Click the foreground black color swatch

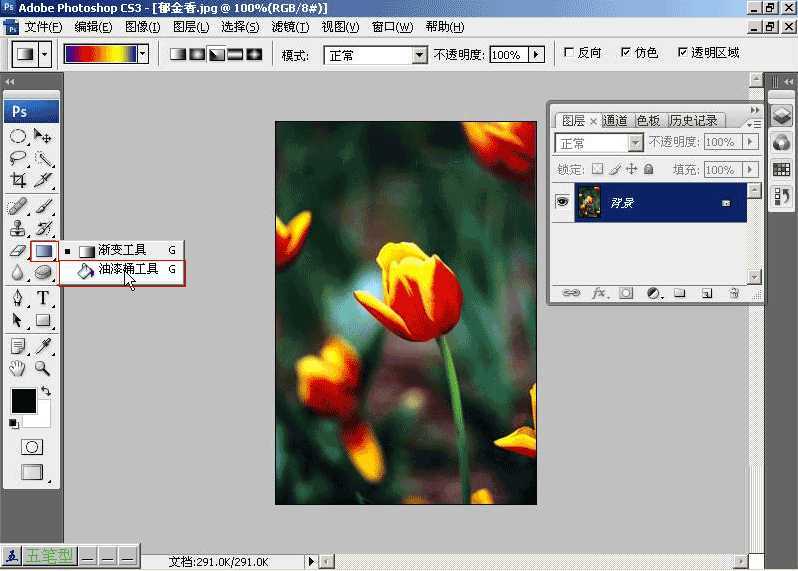pyautogui.click(x=23, y=401)
